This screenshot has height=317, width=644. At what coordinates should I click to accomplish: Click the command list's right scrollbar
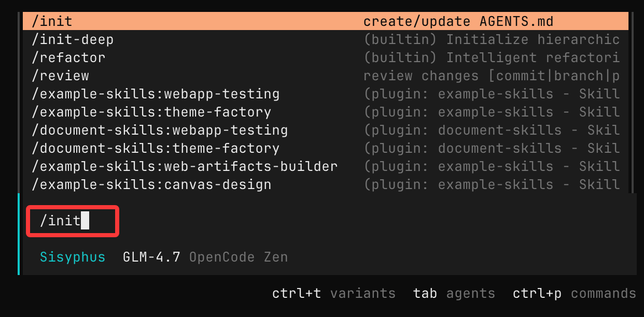coord(631,104)
